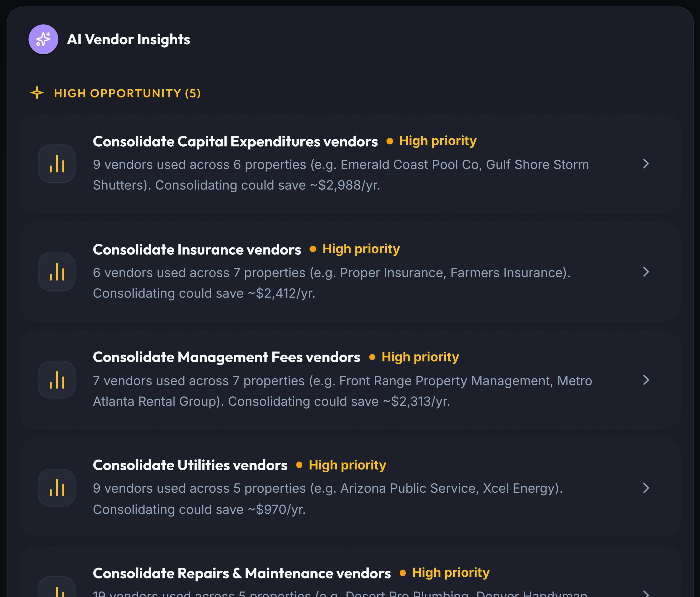Click the HIGH OPPORTUNITY (5) section header

tap(127, 93)
